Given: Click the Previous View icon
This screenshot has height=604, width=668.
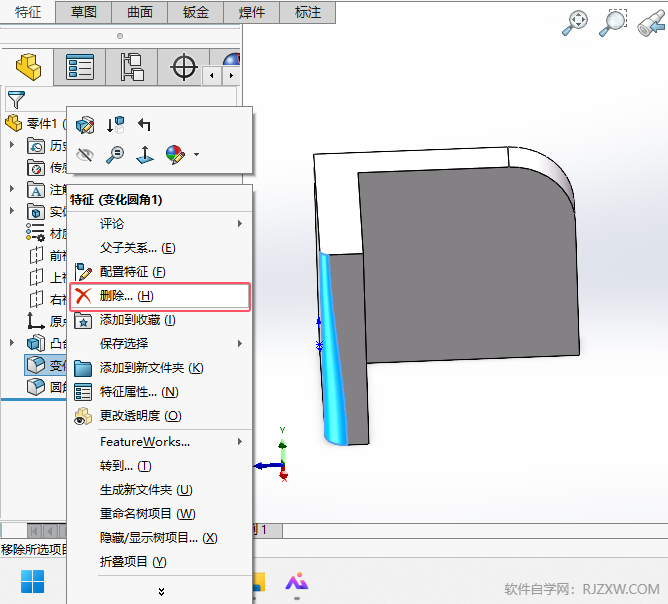Looking at the screenshot, I should [x=651, y=23].
